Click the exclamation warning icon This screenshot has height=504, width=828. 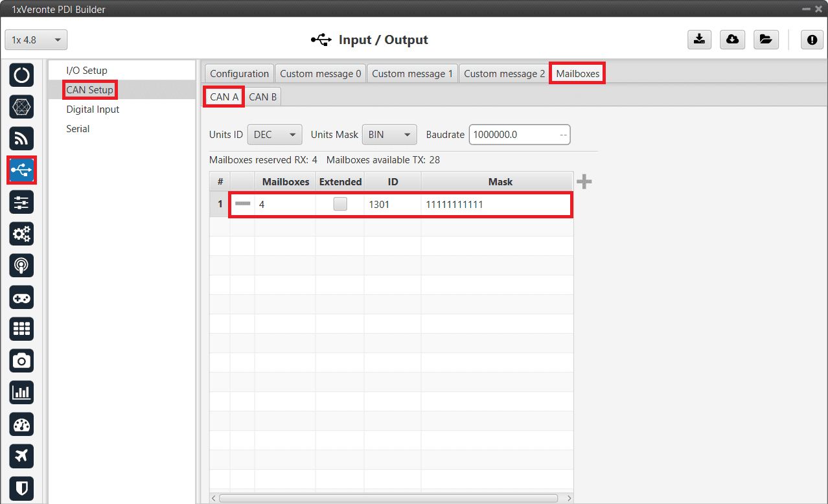pos(812,40)
